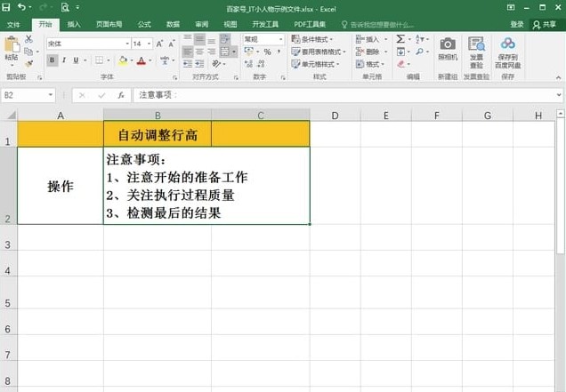Switch to the Insert (插入) tab
The height and width of the screenshot is (392, 566).
[x=74, y=24]
